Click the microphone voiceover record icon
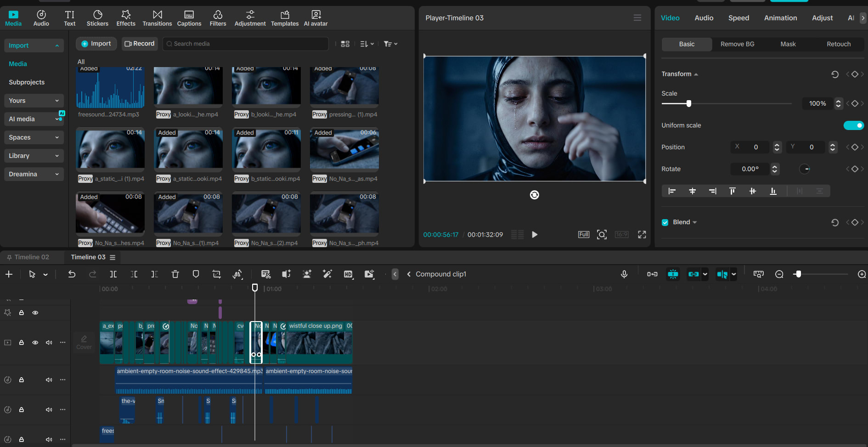The image size is (868, 447). 624,274
